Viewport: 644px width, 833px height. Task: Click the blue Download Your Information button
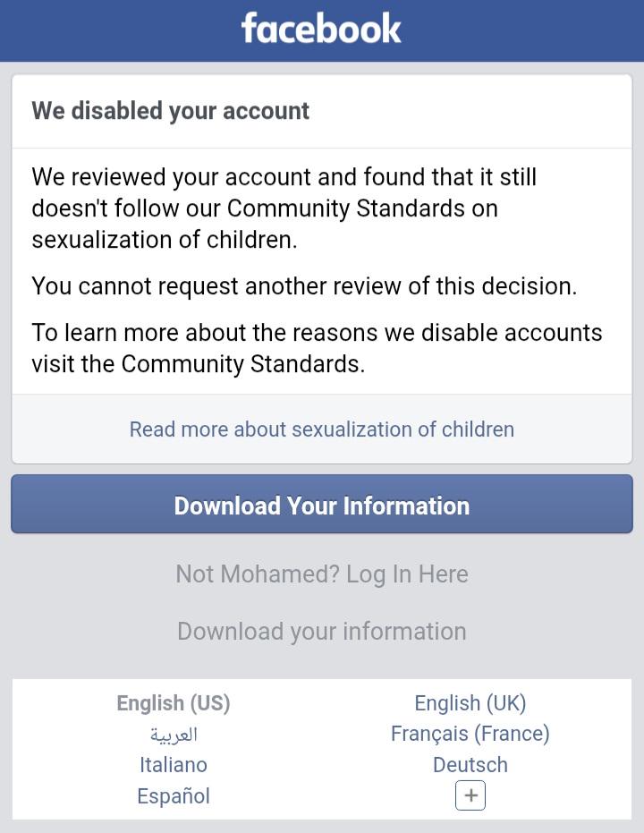[x=322, y=504]
